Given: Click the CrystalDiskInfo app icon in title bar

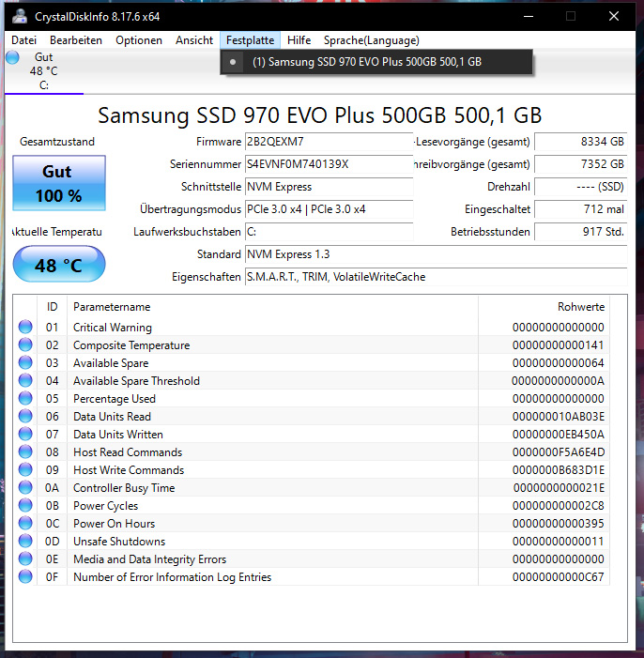Looking at the screenshot, I should click(x=20, y=16).
